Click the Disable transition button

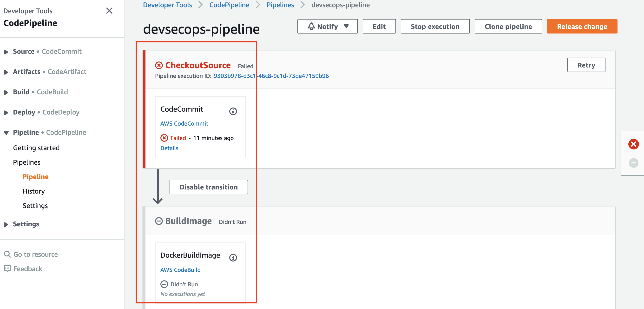coord(209,187)
